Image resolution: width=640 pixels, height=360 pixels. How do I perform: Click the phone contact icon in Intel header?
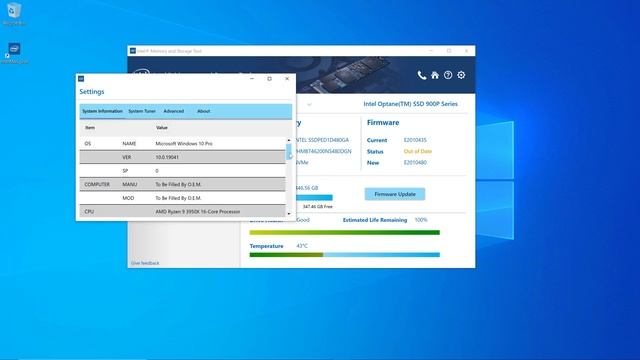[x=422, y=75]
